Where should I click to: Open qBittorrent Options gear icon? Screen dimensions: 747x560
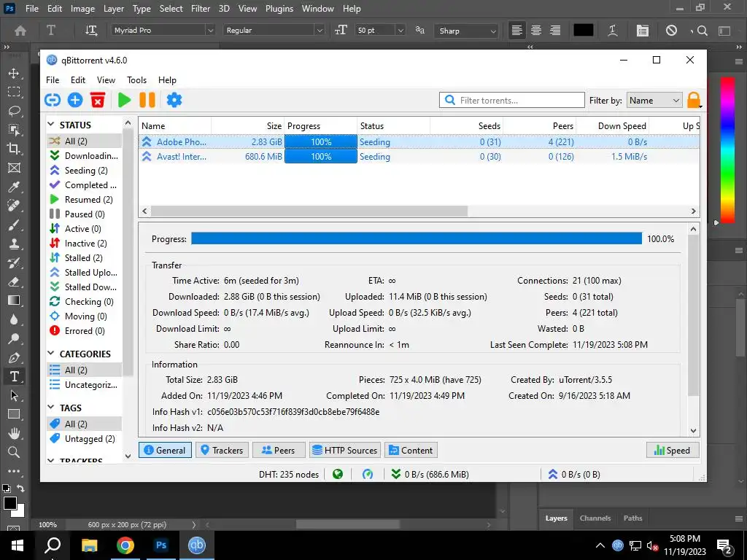(x=174, y=100)
